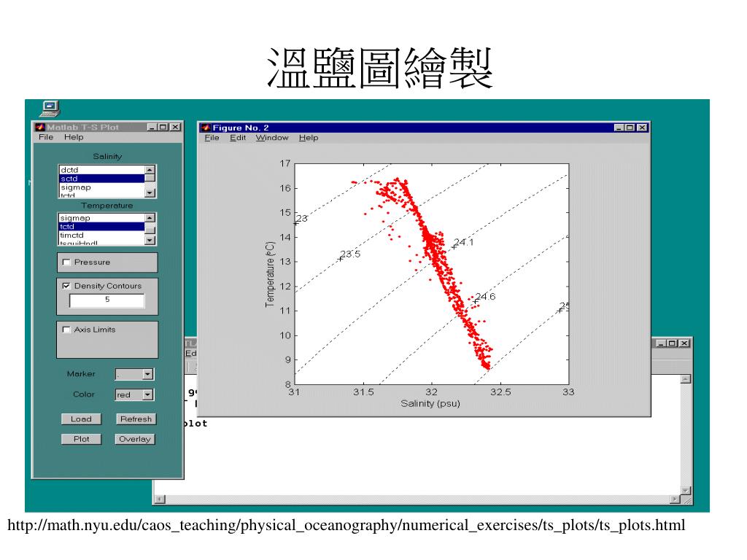The image size is (747, 560).
Task: Click the Temperature axis label on plot
Action: (x=270, y=275)
